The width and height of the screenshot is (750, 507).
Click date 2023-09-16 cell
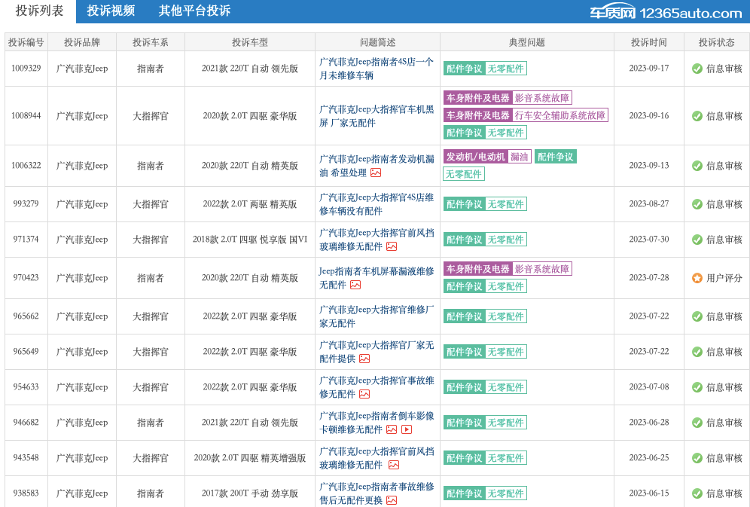point(649,116)
